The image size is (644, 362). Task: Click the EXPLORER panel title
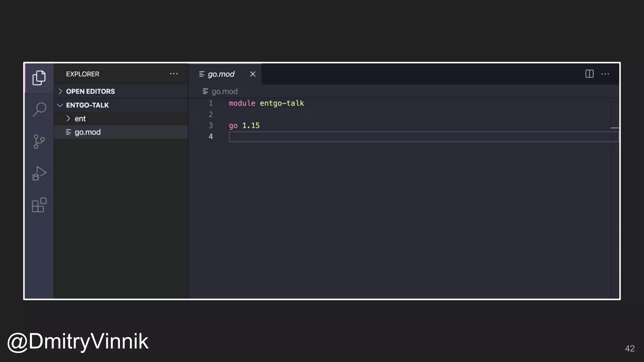82,74
